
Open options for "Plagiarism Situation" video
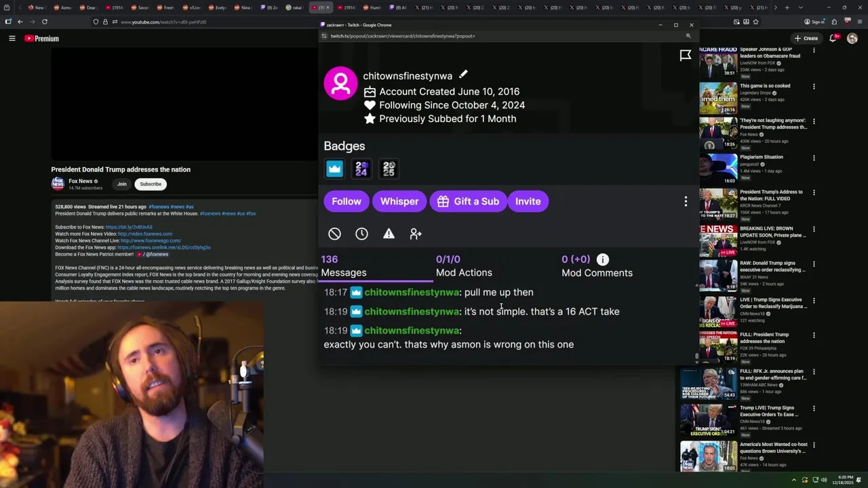814,158
